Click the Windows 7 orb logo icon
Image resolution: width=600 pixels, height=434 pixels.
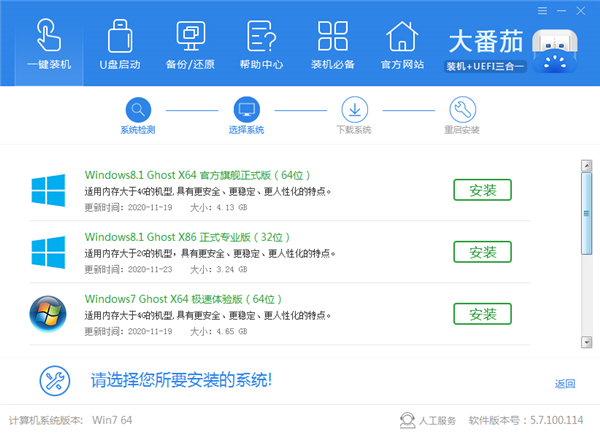[x=48, y=314]
